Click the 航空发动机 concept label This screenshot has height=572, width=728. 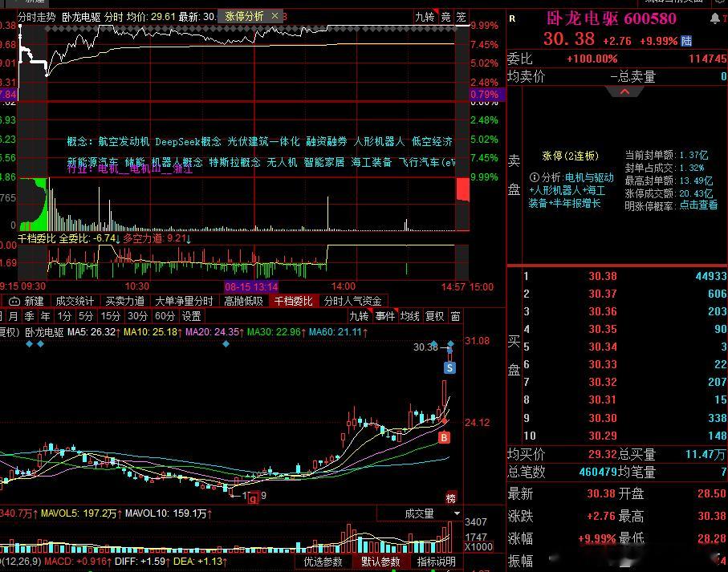(124, 142)
